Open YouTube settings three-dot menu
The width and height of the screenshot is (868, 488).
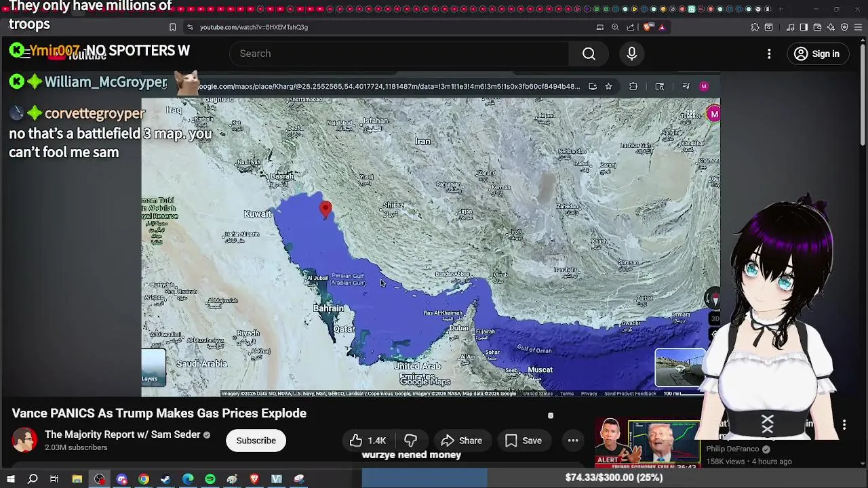[769, 54]
